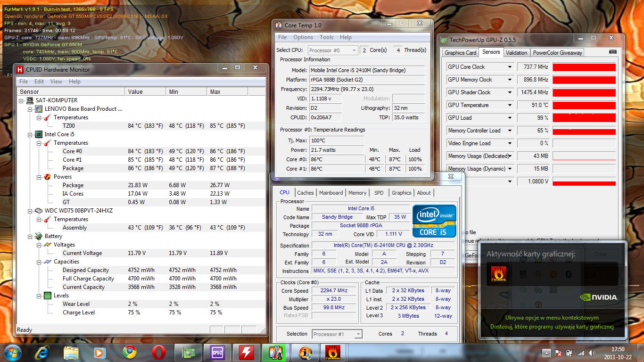This screenshot has height=362, width=644.
Task: Click 'Dostosuj, które programy używają karty graficznej'
Action: click(552, 326)
